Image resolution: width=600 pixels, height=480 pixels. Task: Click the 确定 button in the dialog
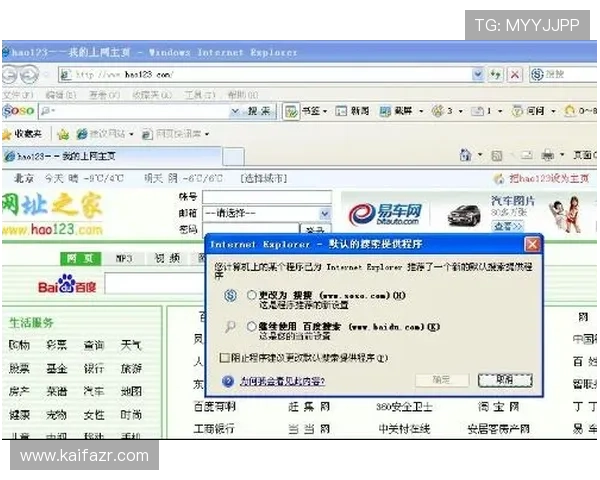[442, 380]
